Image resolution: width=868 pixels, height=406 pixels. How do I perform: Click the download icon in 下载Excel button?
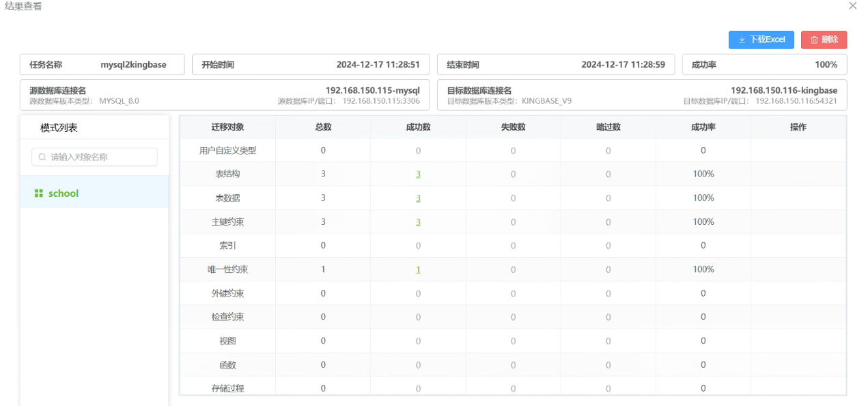coord(742,40)
